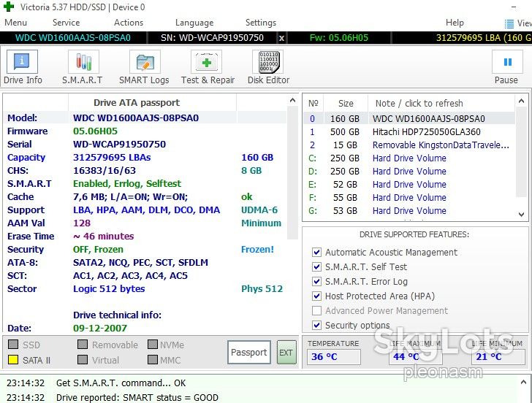This screenshot has height=403, width=532.
Task: Open the S.M.A.R.T test tubes icon
Action: click(83, 61)
